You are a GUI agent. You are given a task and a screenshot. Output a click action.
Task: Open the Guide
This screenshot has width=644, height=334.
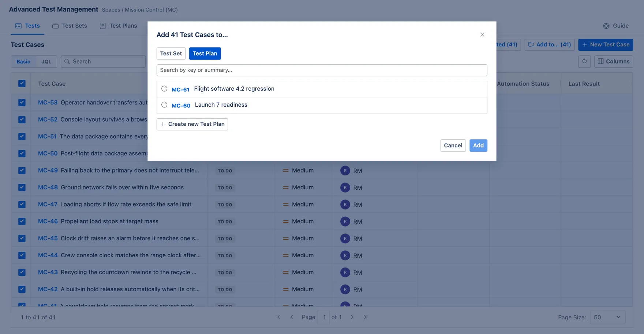616,26
